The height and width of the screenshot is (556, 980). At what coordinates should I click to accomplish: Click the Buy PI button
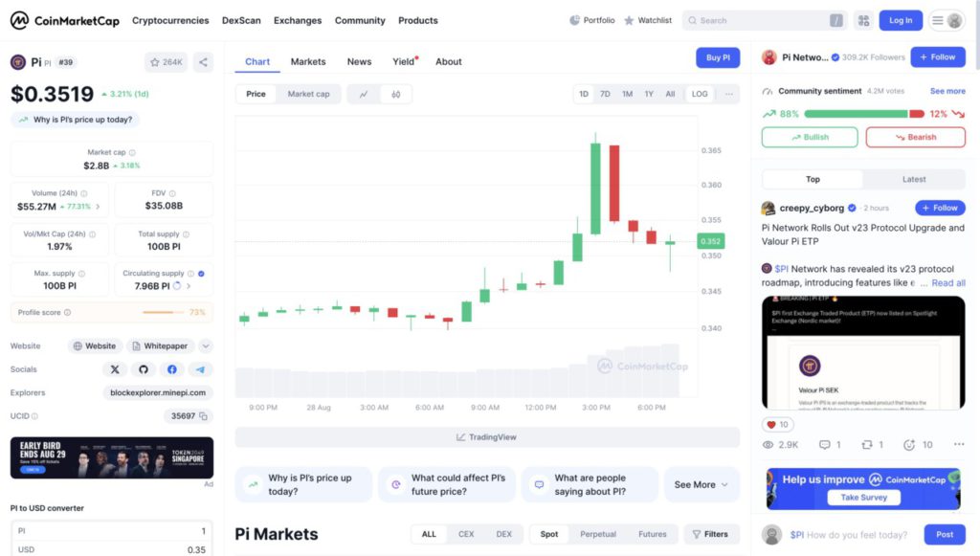pos(718,57)
